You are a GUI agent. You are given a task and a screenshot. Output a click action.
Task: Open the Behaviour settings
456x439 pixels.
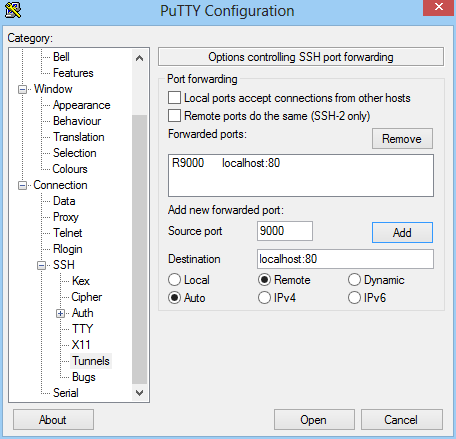[77, 121]
